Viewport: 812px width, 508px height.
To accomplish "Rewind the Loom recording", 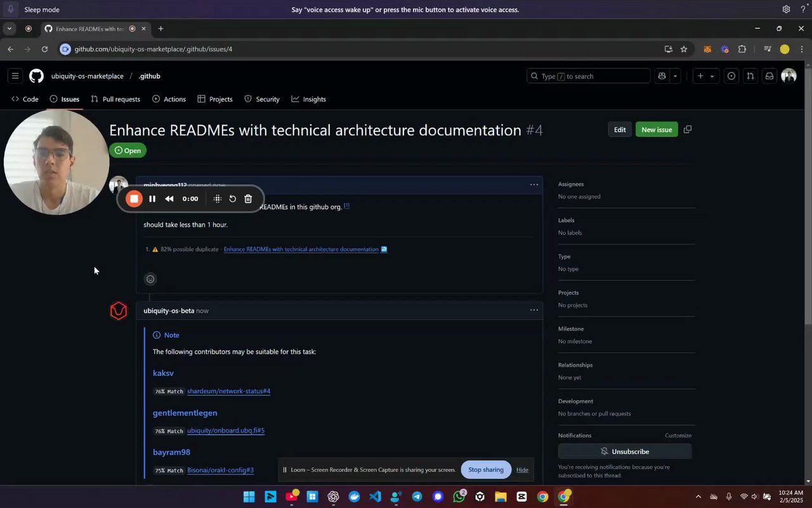I will (169, 199).
